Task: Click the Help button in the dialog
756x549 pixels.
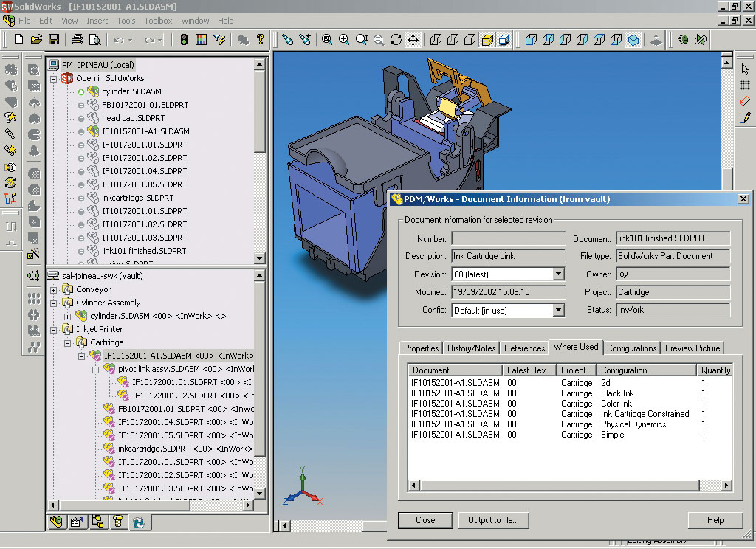Action: [x=715, y=520]
